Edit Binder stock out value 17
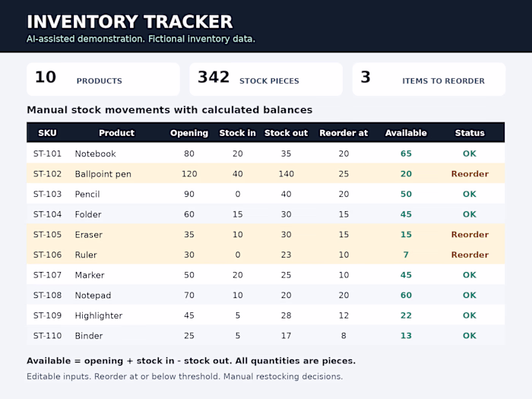 point(286,336)
